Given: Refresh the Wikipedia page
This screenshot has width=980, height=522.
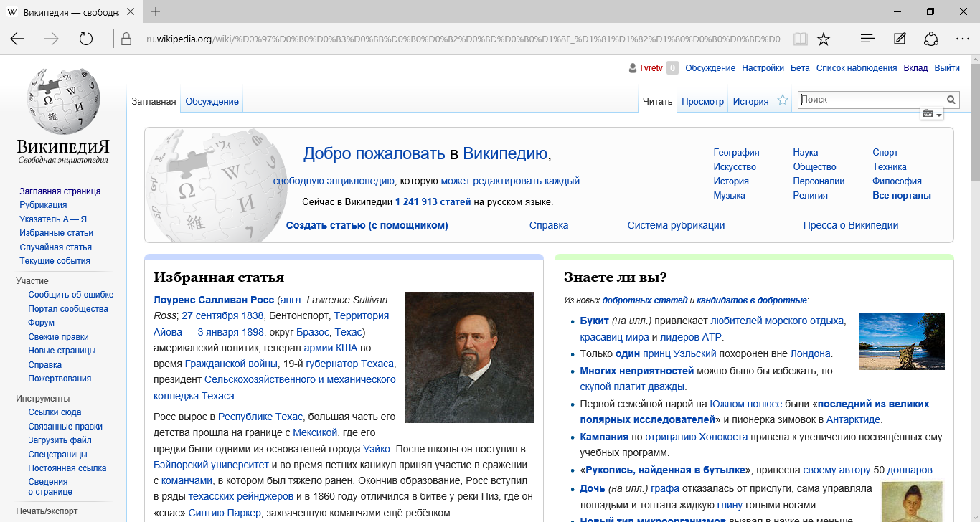Looking at the screenshot, I should (x=86, y=39).
